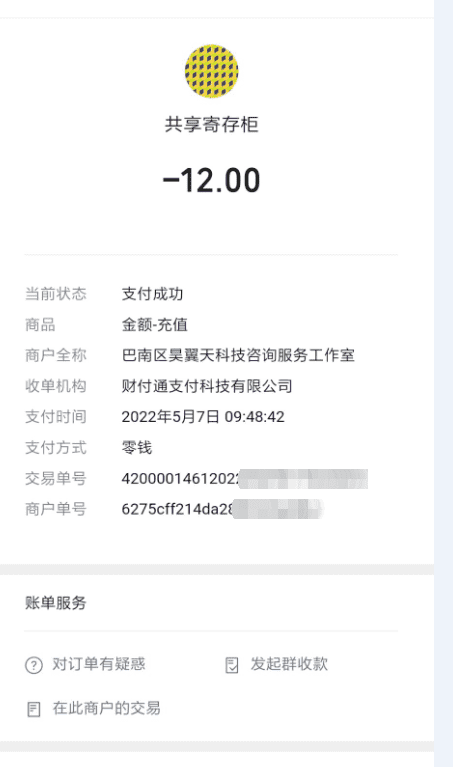Select the transaction number starting 4200001461
Image resolution: width=453 pixels, height=767 pixels.
tap(245, 478)
